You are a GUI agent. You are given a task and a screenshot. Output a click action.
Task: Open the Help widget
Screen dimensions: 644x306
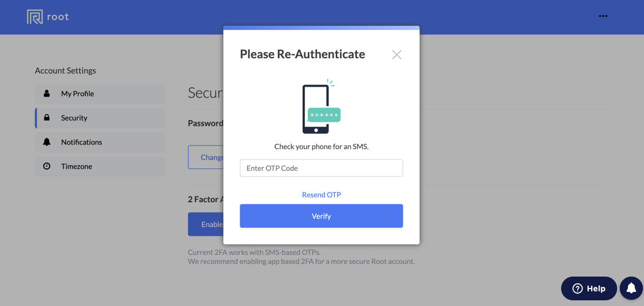[x=589, y=288]
